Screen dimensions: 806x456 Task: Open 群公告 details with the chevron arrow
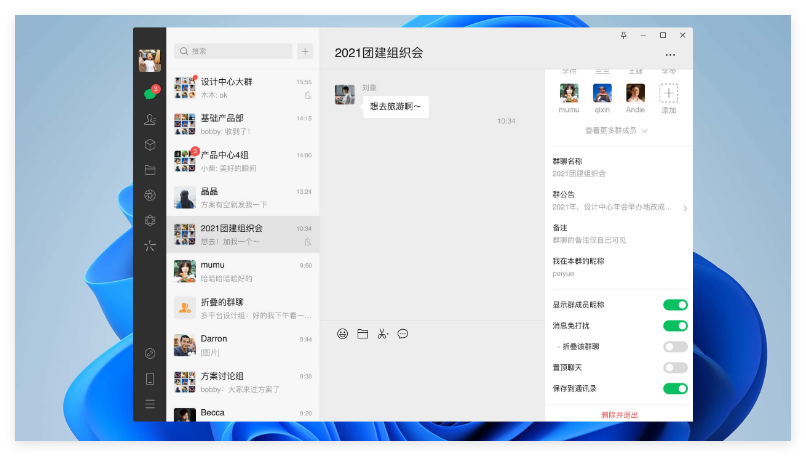[x=685, y=208]
